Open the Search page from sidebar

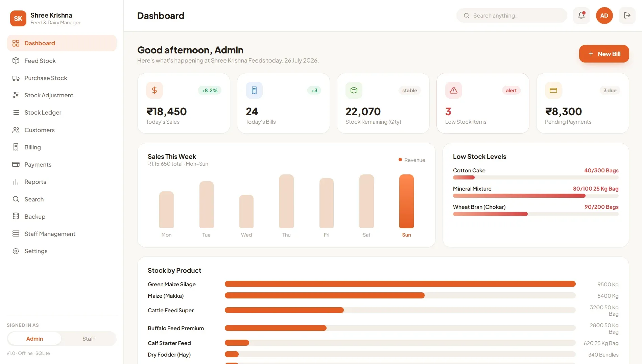(x=62, y=199)
